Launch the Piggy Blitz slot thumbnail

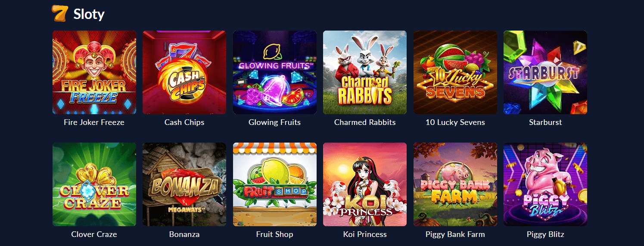point(545,184)
